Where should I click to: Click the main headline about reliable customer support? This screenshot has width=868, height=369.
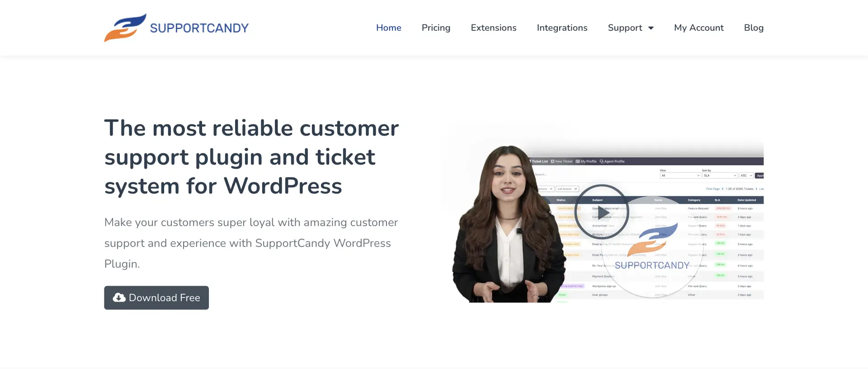[x=251, y=157]
